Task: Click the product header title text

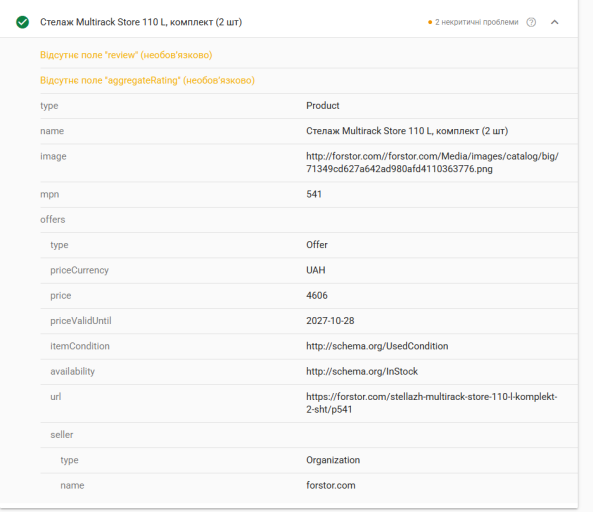Action: (141, 22)
